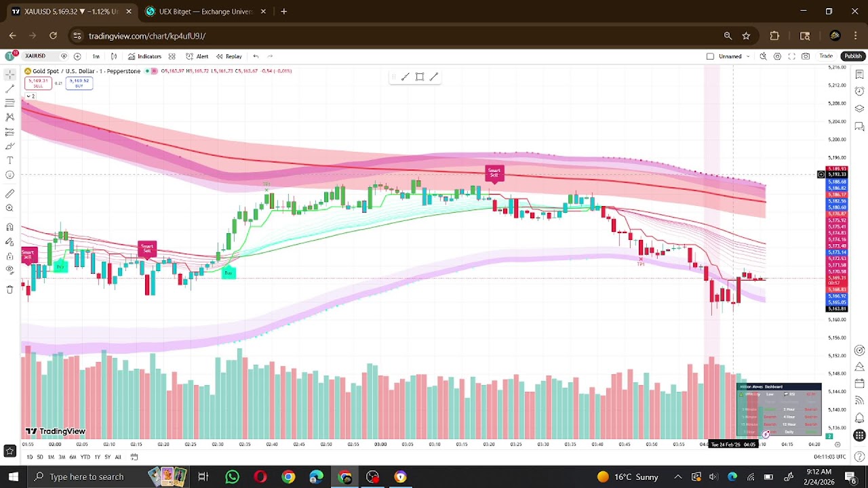Open a new browser tab
Image resolution: width=868 pixels, height=488 pixels.
283,12
